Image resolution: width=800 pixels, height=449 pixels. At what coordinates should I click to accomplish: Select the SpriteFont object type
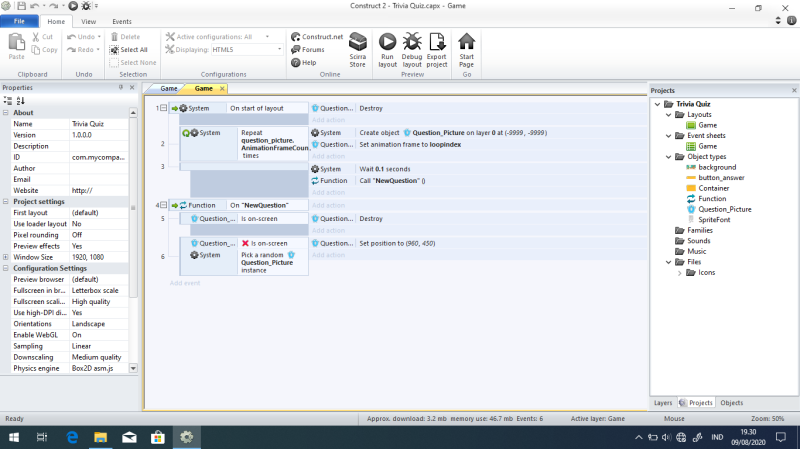pos(714,219)
